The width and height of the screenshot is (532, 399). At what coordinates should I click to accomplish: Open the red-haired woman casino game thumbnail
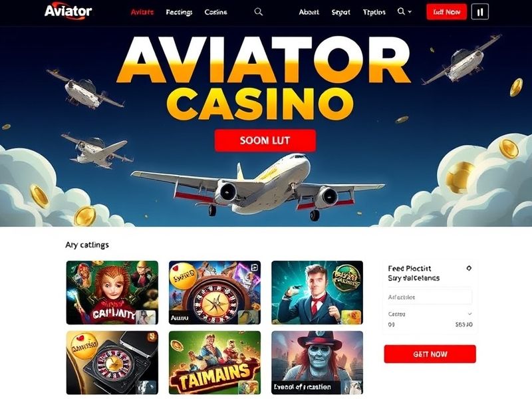coord(112,293)
